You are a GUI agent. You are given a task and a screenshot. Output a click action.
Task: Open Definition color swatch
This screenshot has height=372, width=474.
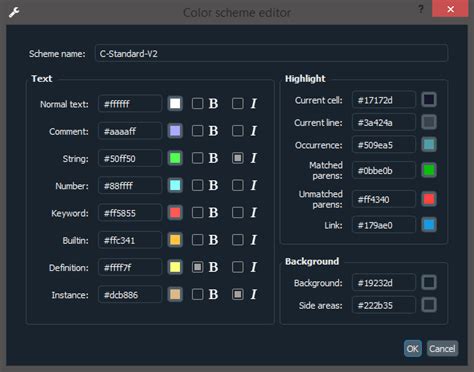point(175,267)
